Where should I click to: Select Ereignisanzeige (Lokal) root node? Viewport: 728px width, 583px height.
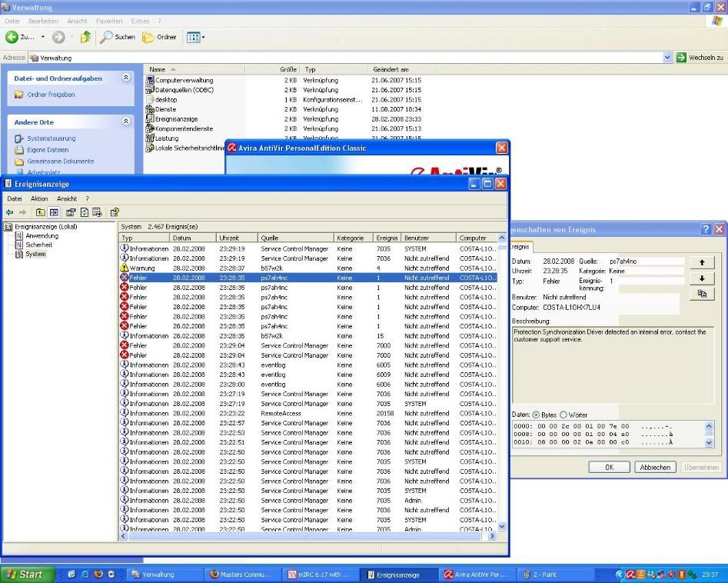point(45,227)
